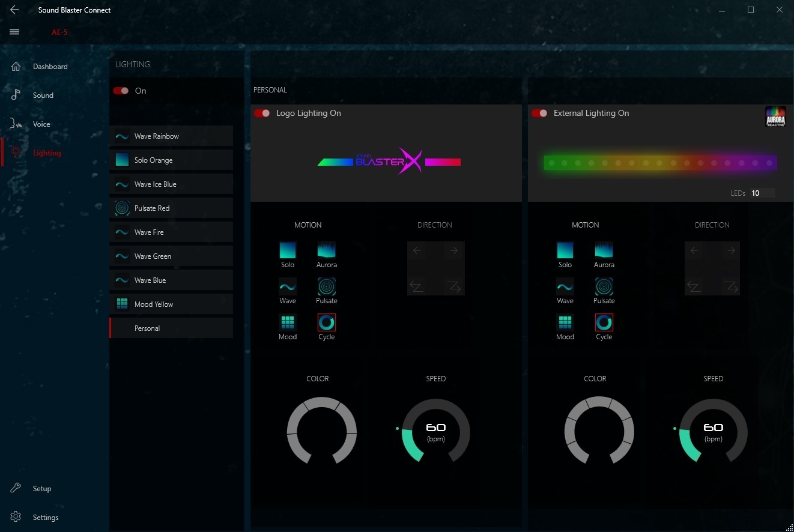Click the Sound BlasterX logo preview
The height and width of the screenshot is (532, 794).
click(389, 161)
